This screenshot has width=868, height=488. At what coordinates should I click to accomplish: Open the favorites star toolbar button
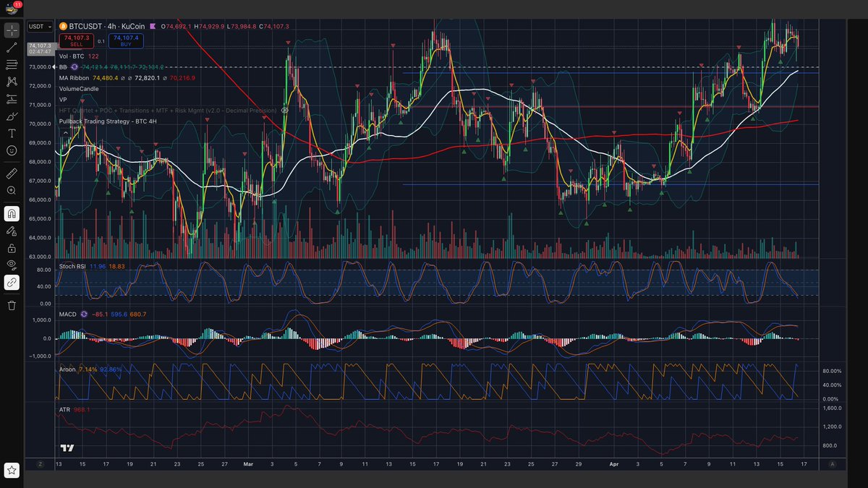pos(12,471)
